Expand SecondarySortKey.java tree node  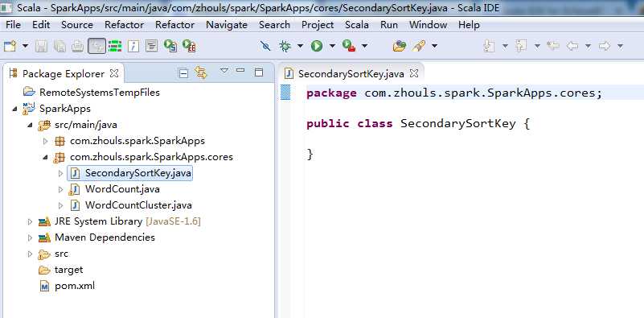coord(61,173)
